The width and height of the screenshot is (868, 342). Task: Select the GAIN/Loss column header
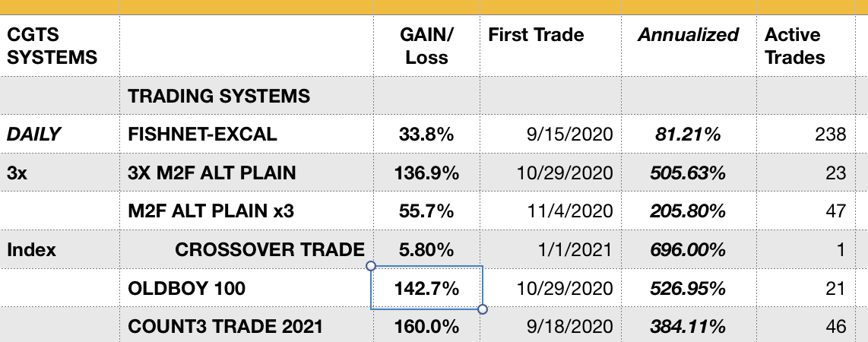coord(426,46)
